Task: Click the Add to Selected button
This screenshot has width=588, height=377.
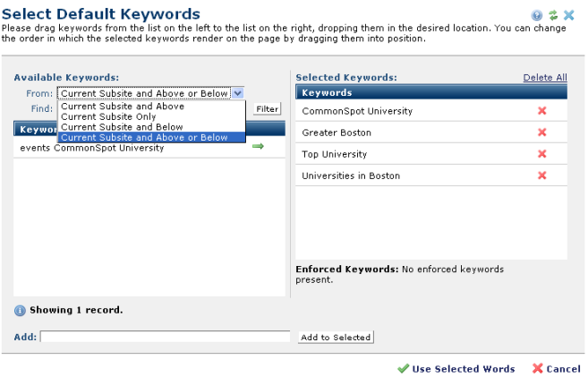Action: 336,338
